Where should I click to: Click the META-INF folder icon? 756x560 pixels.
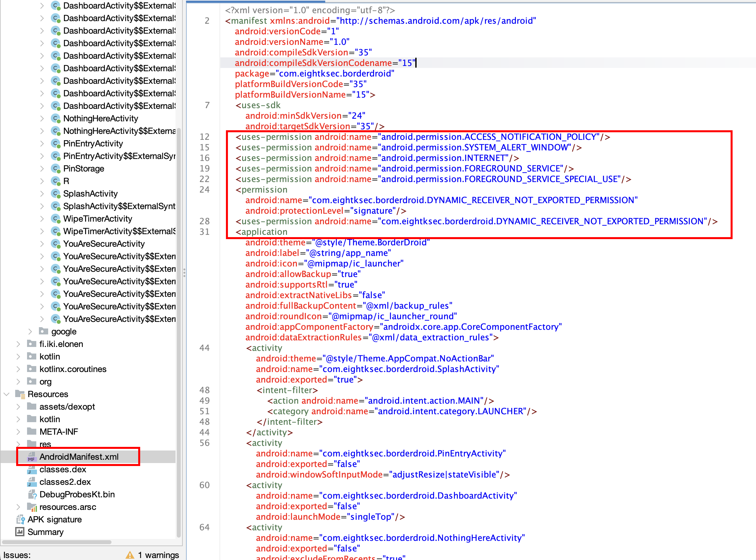[x=32, y=431]
